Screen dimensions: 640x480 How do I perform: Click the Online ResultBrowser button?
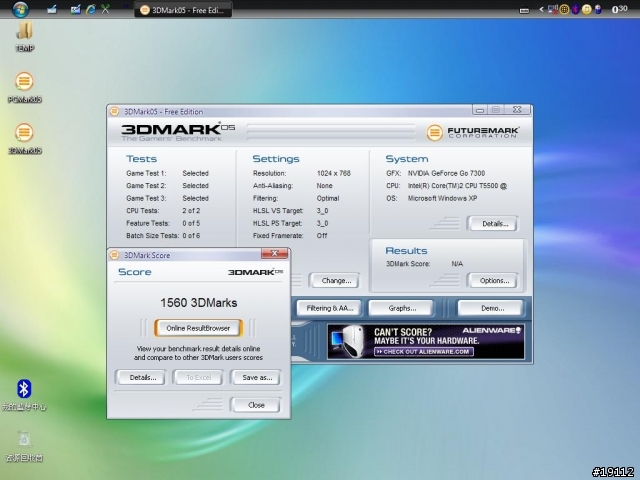(198, 328)
